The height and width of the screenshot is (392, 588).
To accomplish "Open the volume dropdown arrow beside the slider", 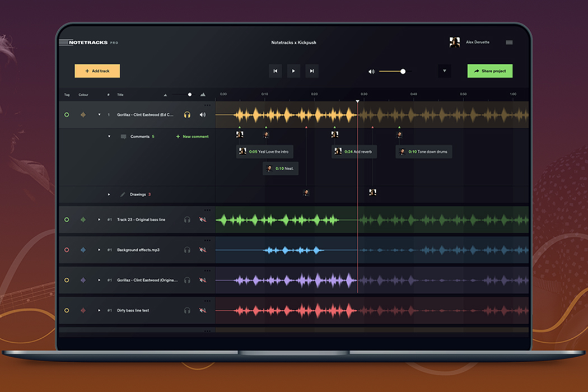I will (445, 71).
